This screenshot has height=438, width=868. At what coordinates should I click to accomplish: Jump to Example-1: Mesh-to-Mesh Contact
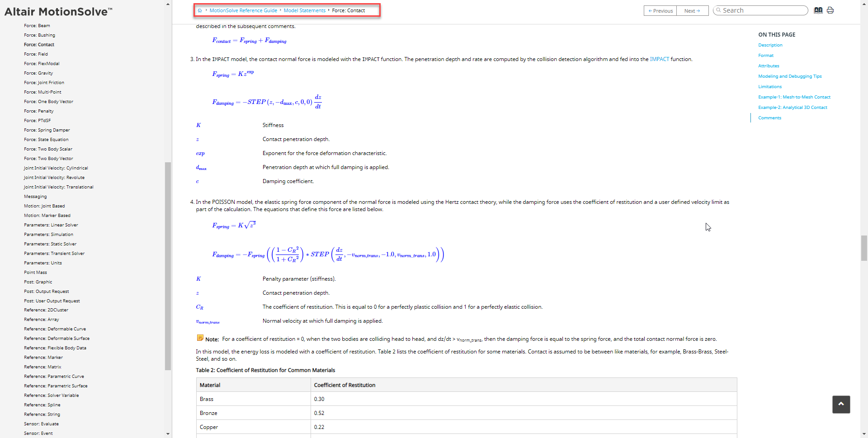pyautogui.click(x=794, y=97)
